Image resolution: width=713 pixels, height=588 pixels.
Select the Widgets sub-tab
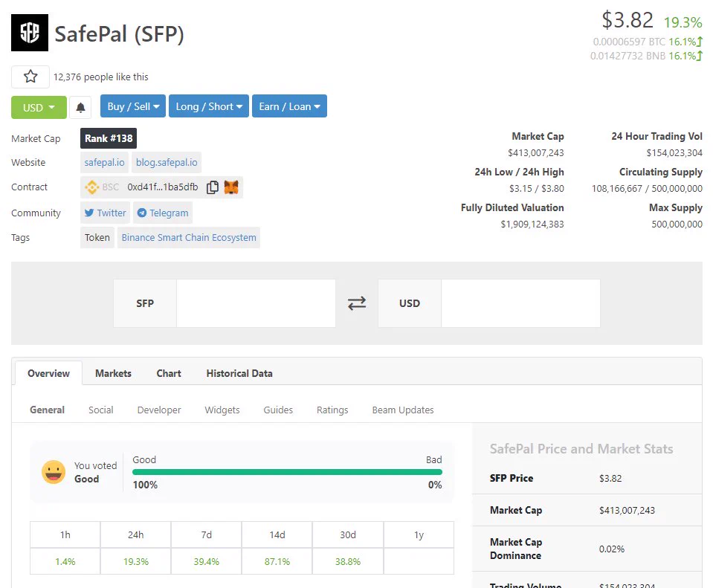point(222,410)
